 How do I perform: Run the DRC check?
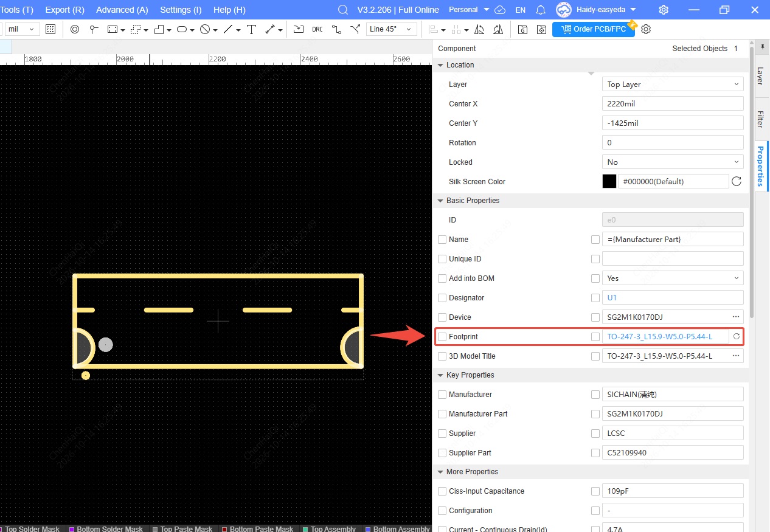pyautogui.click(x=317, y=29)
